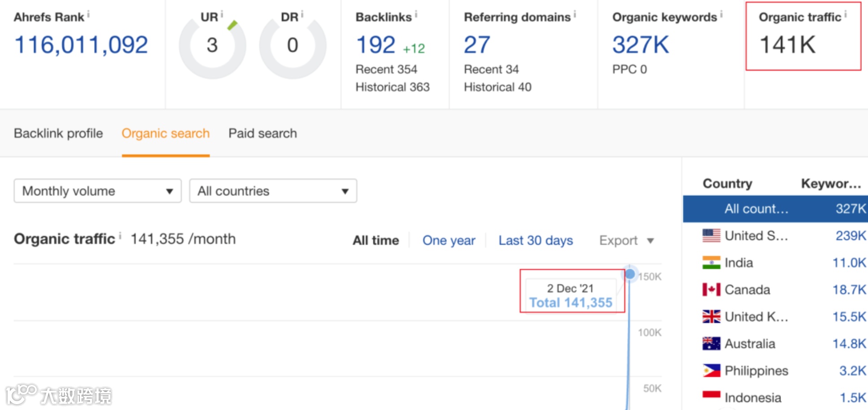This screenshot has width=868, height=410.
Task: Click the United Kingdom flag icon
Action: [x=711, y=316]
